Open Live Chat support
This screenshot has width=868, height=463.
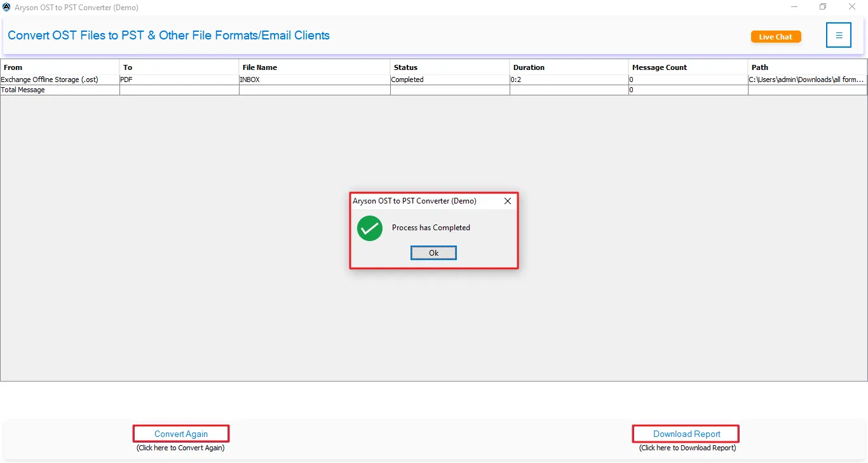776,36
